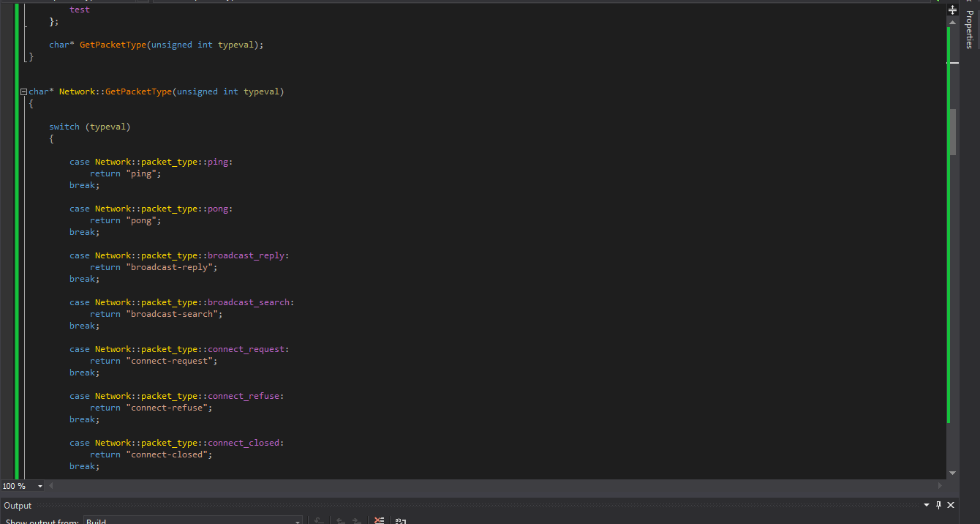The width and height of the screenshot is (980, 524).
Task: Click the line return "connect-closed";
Action: click(x=151, y=454)
